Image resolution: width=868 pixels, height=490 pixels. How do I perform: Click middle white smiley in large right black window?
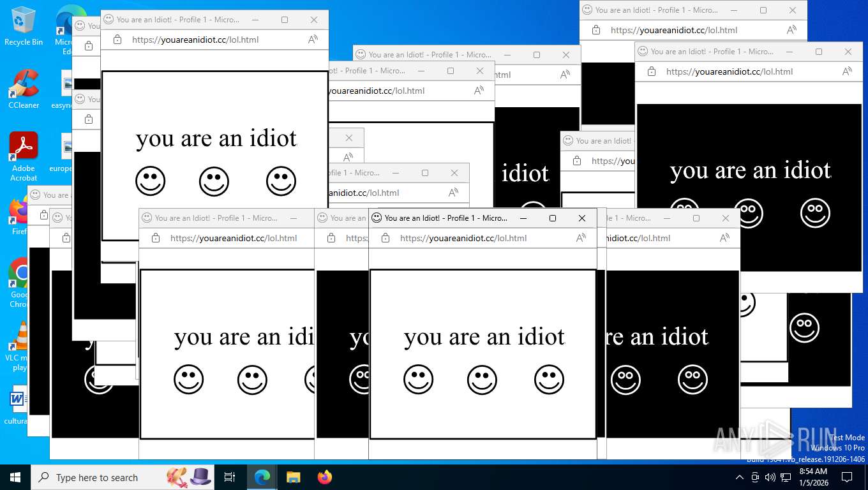[749, 213]
